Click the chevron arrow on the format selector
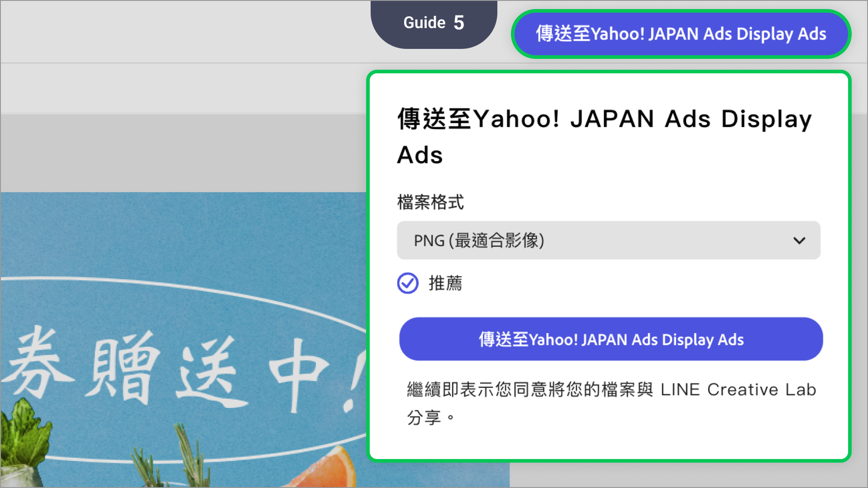The image size is (868, 488). [799, 240]
